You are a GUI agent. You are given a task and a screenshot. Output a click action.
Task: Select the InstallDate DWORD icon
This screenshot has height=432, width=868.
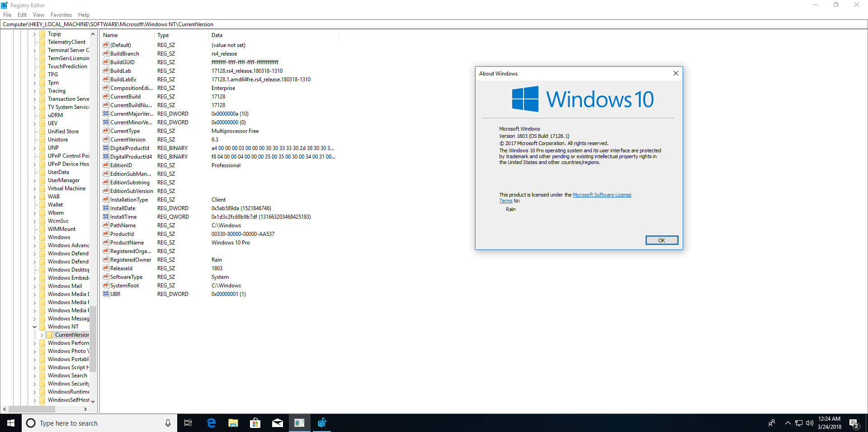point(106,208)
